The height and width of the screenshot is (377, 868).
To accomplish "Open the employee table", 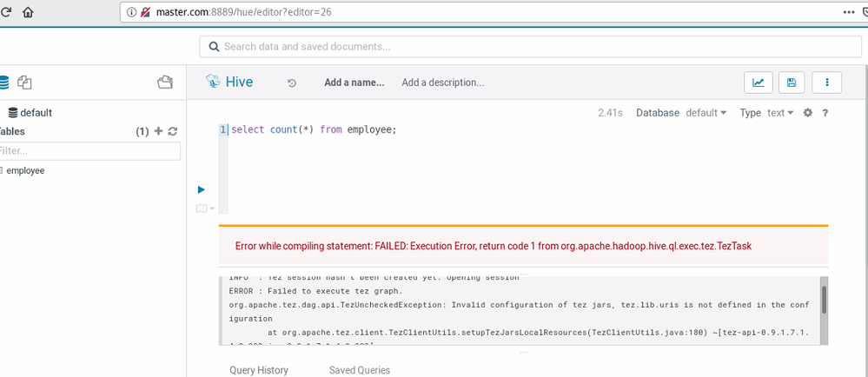I will pos(25,170).
